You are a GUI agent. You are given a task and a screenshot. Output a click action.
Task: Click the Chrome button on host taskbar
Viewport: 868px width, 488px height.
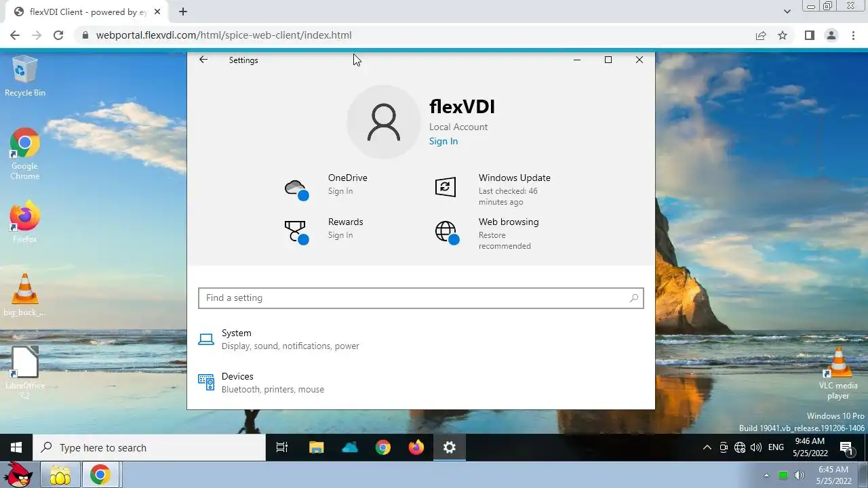100,475
